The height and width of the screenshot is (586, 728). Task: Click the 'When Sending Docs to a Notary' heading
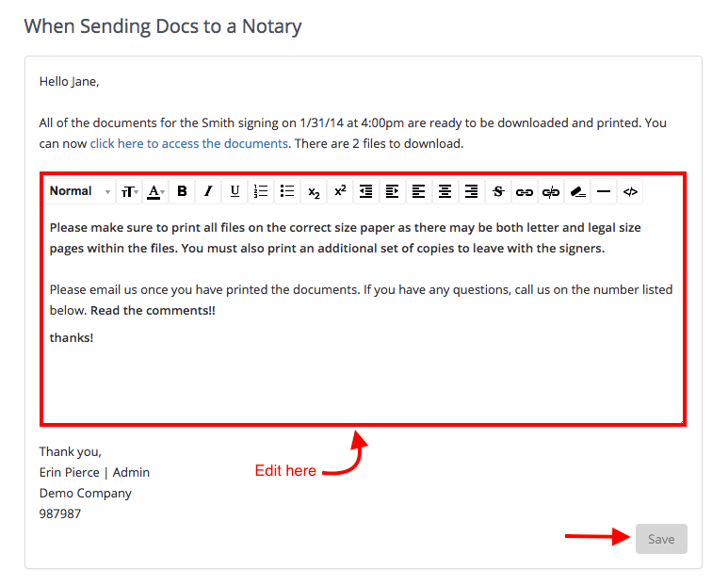point(163,26)
